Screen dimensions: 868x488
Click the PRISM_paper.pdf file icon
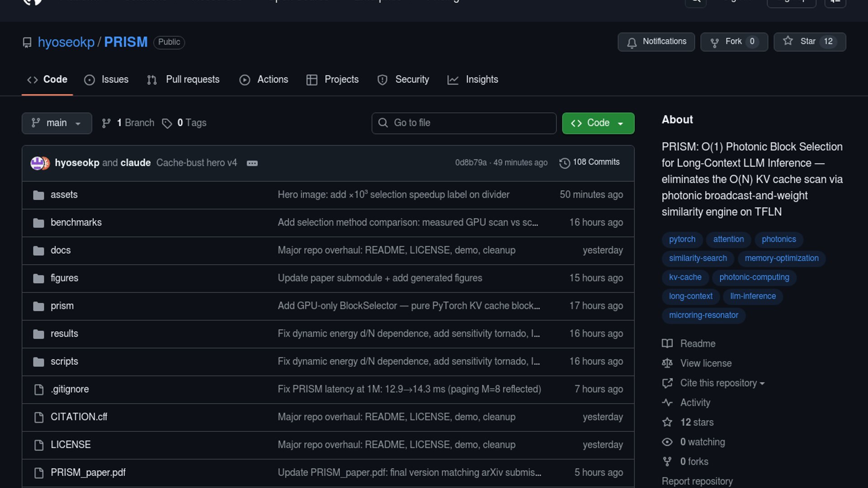pyautogui.click(x=39, y=473)
